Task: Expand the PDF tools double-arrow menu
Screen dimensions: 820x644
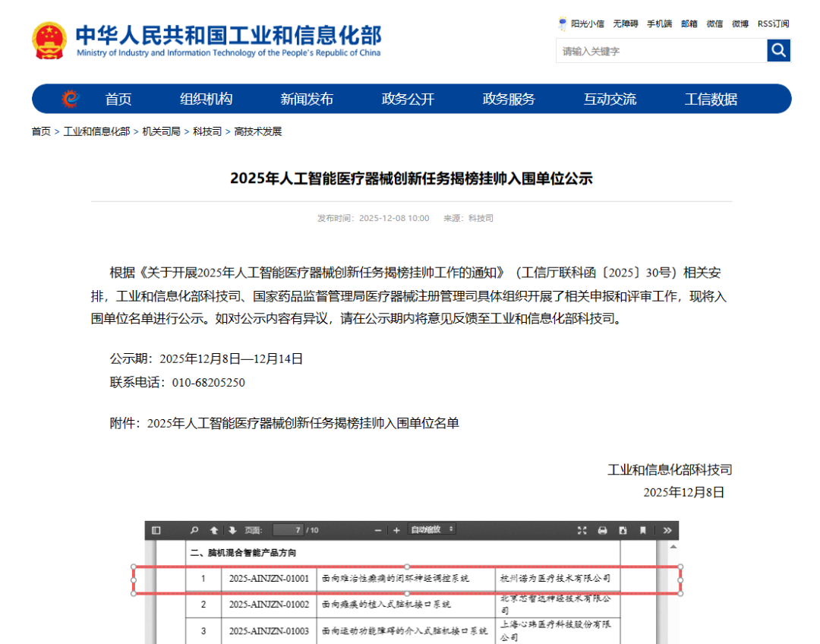Action: (667, 530)
